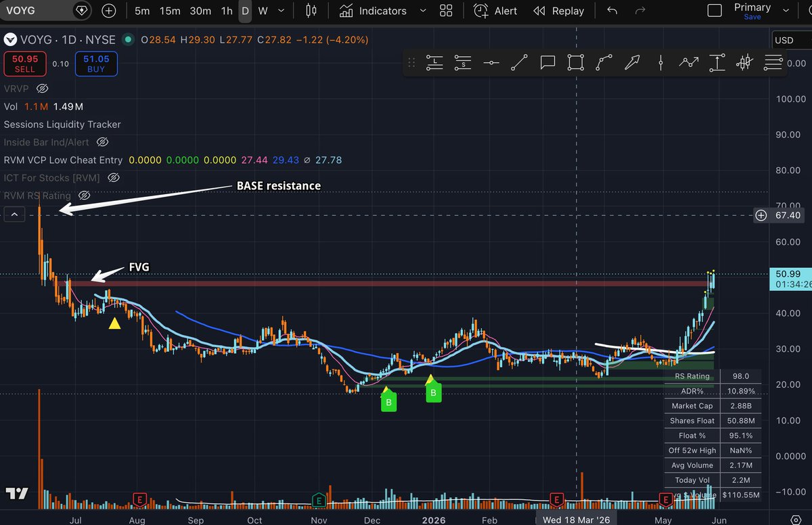The height and width of the screenshot is (525, 812).
Task: Click the Market Cap 2.88B table row
Action: point(713,406)
